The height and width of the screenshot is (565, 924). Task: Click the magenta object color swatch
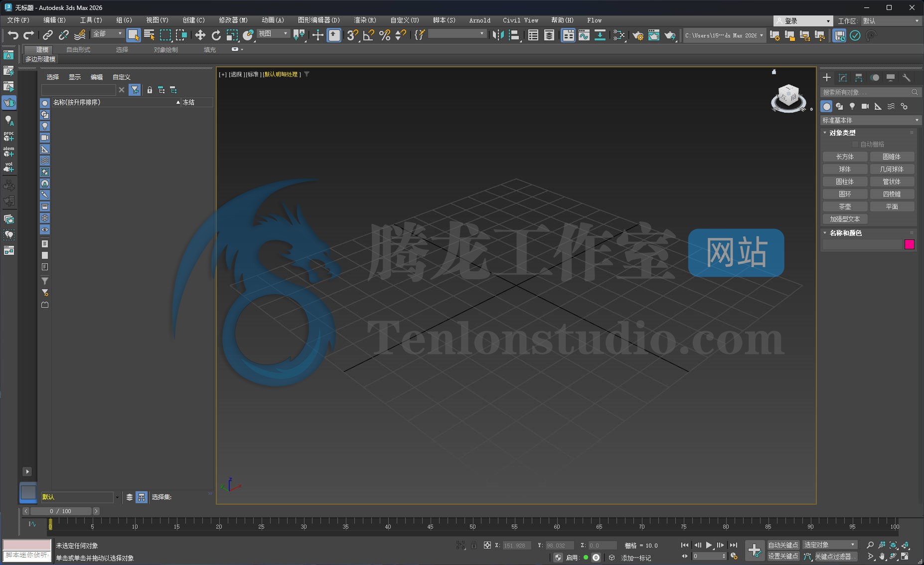[x=909, y=244]
